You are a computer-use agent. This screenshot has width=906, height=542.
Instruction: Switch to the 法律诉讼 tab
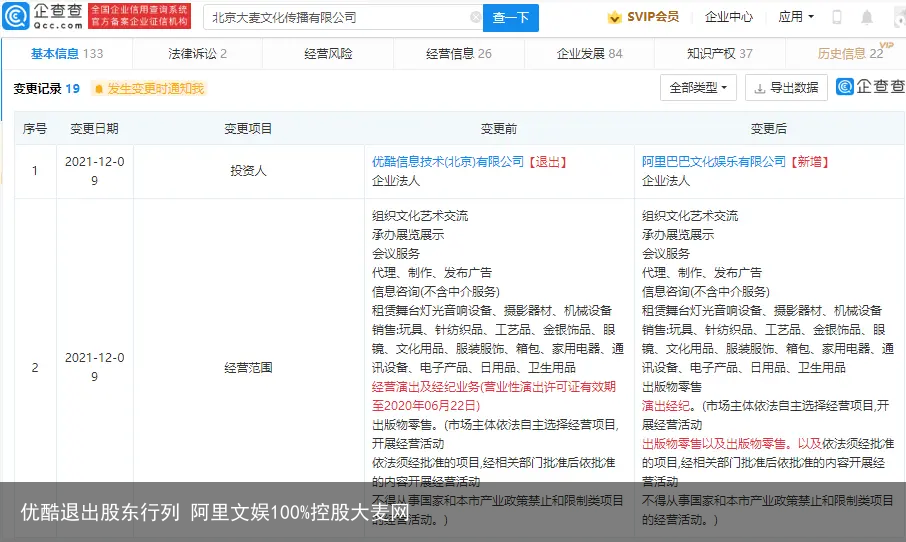tap(197, 54)
